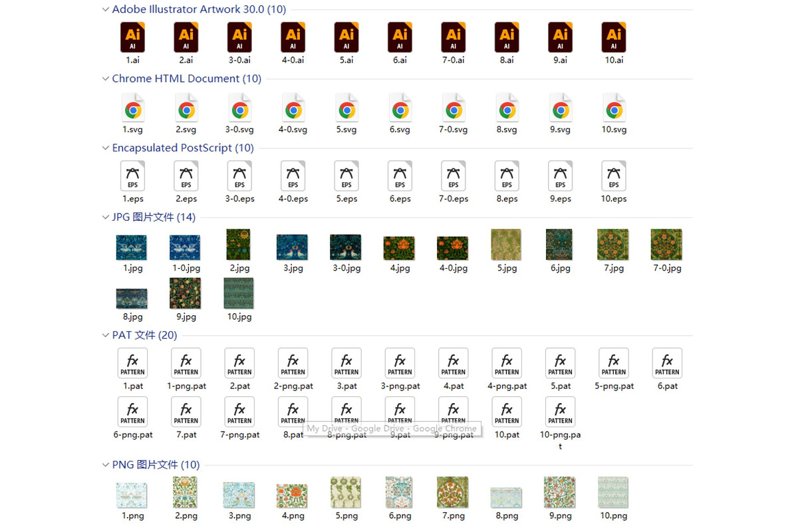Screen dimensions: 798x532
Task: Click the 7-0.jpg image thumbnail
Action: [x=666, y=245]
